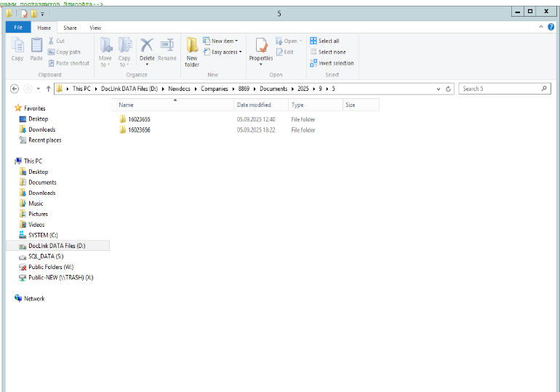Go up one folder level
This screenshot has width=560, height=392.
coord(48,89)
